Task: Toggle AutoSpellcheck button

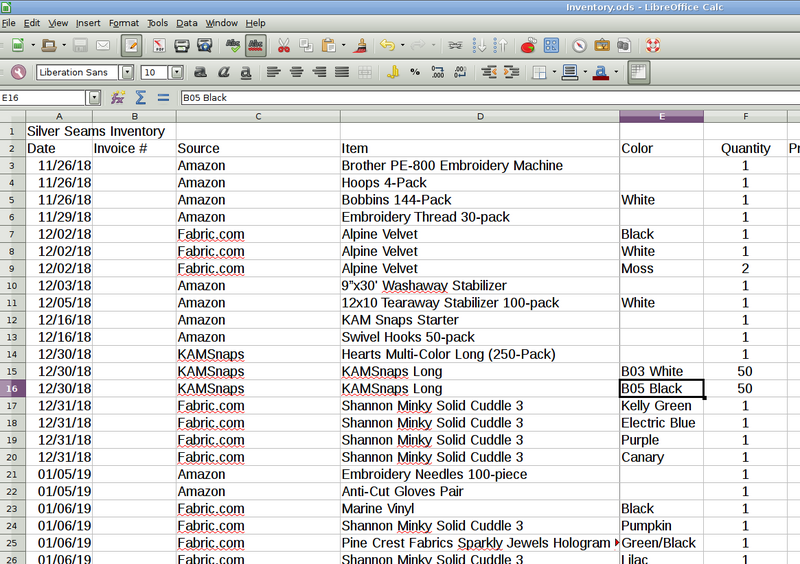Action: [x=256, y=45]
